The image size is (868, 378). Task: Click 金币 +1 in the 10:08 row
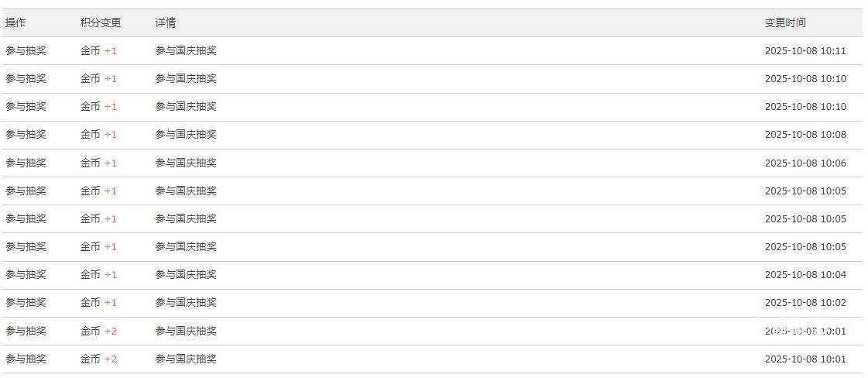[x=98, y=135]
